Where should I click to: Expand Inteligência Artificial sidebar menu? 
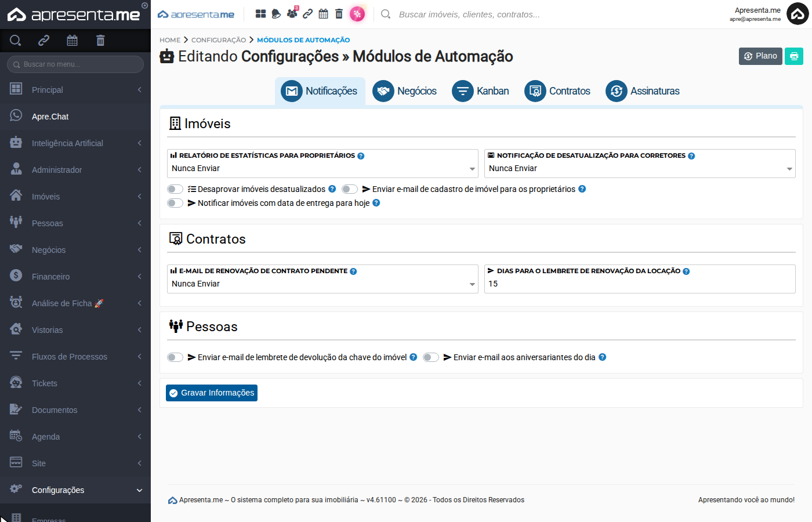[x=75, y=143]
